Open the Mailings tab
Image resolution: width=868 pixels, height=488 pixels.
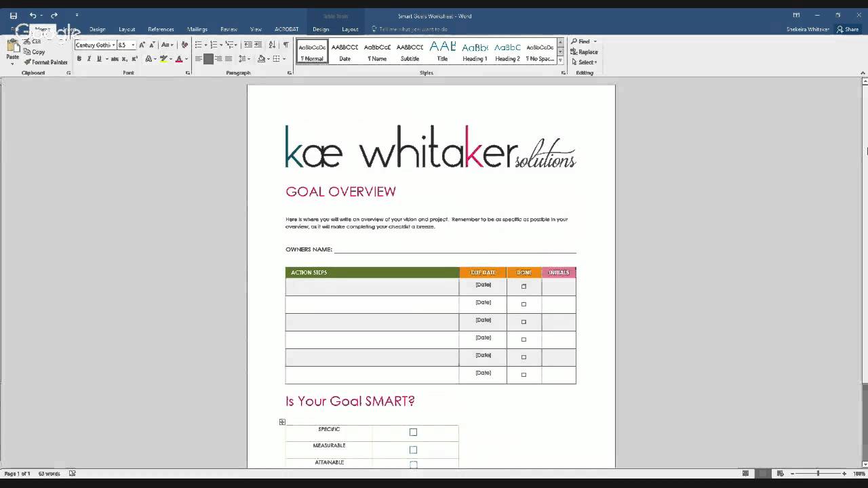click(197, 29)
